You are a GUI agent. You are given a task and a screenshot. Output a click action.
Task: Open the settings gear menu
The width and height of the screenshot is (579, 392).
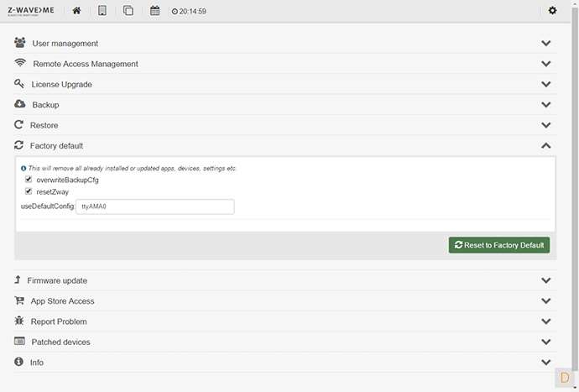tap(552, 11)
